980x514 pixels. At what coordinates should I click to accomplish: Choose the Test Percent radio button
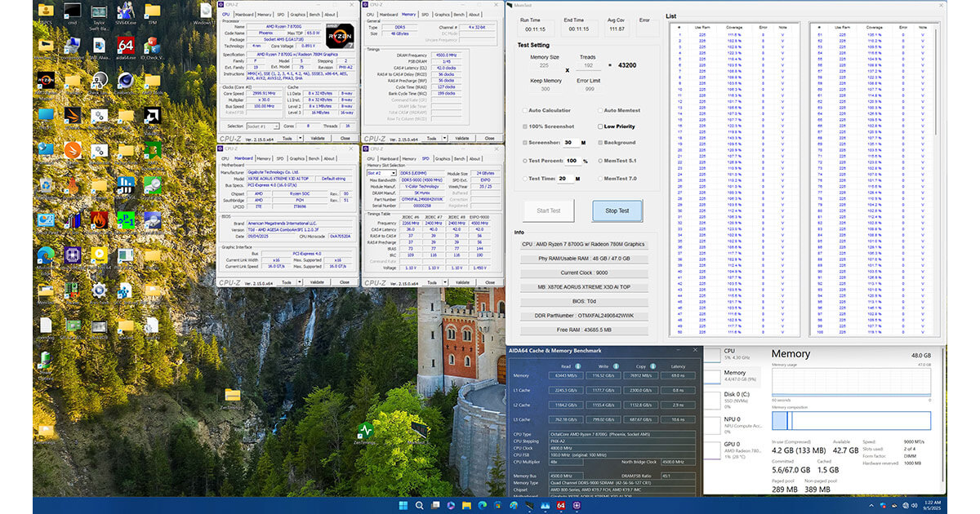click(x=524, y=161)
